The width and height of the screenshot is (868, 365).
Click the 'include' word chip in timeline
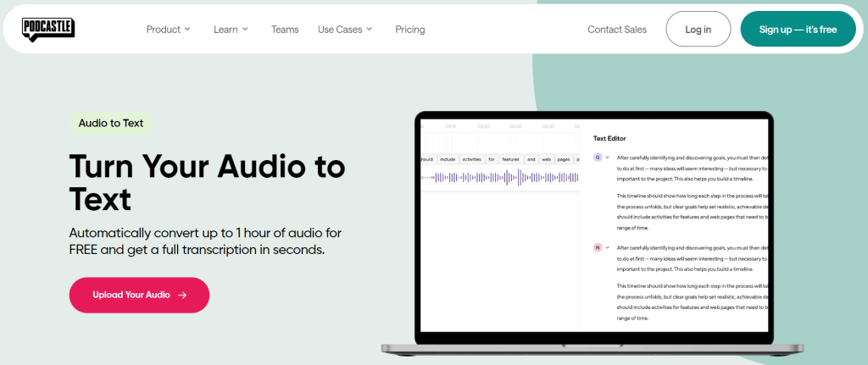pos(447,158)
